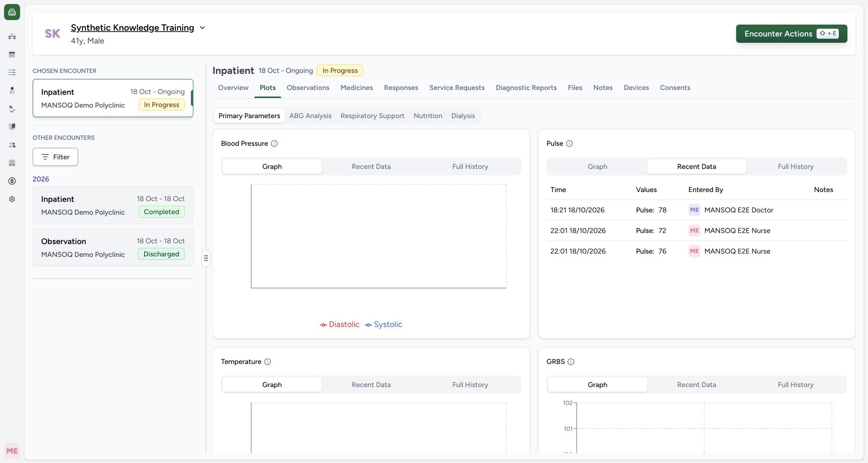Select the Respiratory Support sub-tab
Screen dimensions: 868x463
[x=372, y=116]
